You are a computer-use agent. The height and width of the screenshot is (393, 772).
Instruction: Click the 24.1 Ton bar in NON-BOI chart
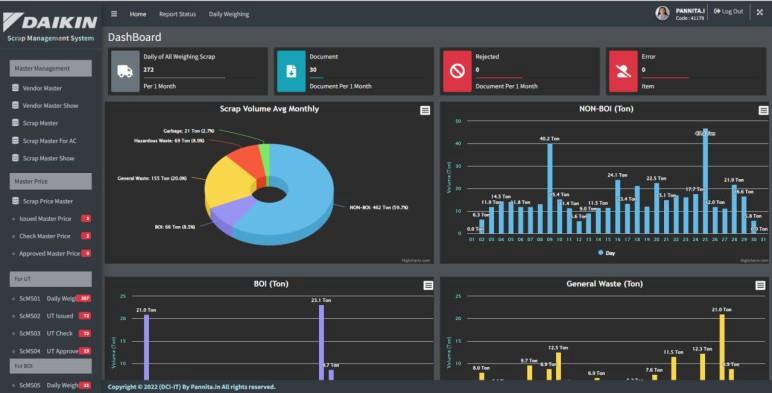pos(617,206)
